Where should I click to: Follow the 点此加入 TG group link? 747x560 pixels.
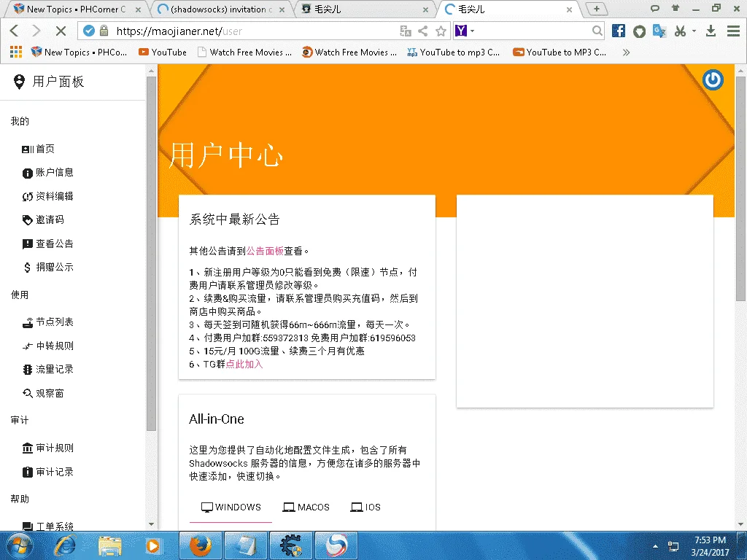click(x=244, y=365)
